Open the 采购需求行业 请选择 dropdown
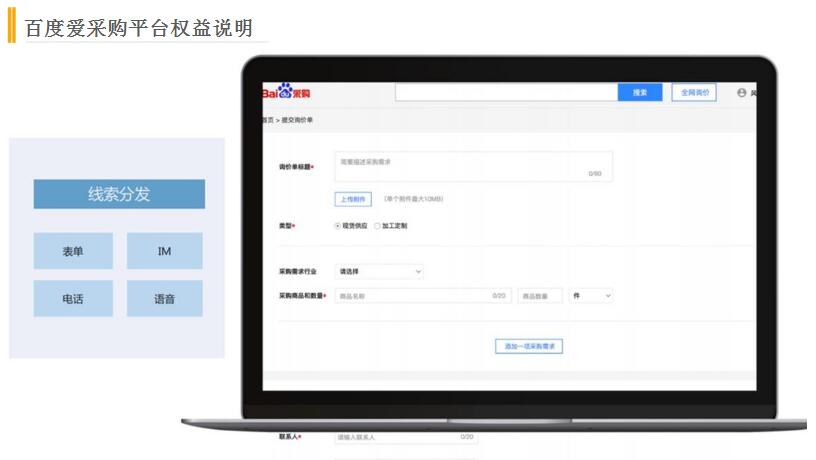This screenshot has height=460, width=816. click(379, 272)
